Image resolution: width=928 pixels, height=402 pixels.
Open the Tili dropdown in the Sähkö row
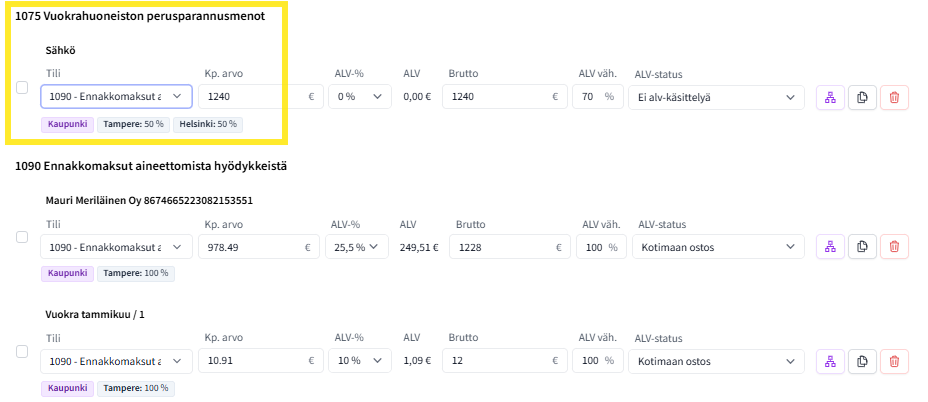[116, 97]
